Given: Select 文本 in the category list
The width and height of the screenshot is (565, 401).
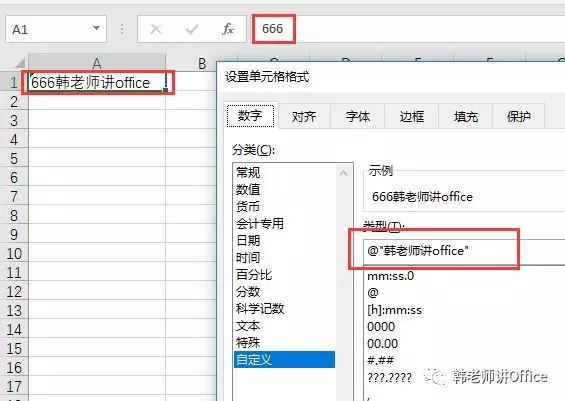Looking at the screenshot, I should tap(285, 326).
